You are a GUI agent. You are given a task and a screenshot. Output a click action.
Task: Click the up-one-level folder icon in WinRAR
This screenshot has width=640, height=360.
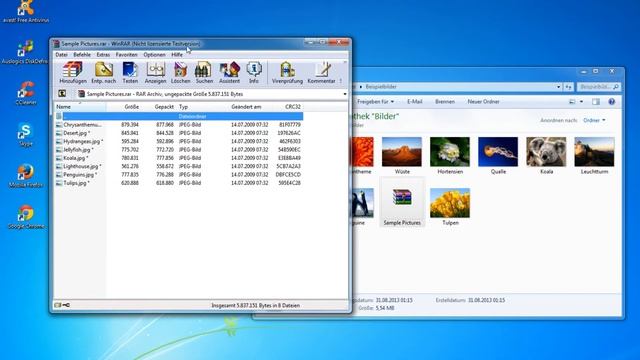[62, 94]
